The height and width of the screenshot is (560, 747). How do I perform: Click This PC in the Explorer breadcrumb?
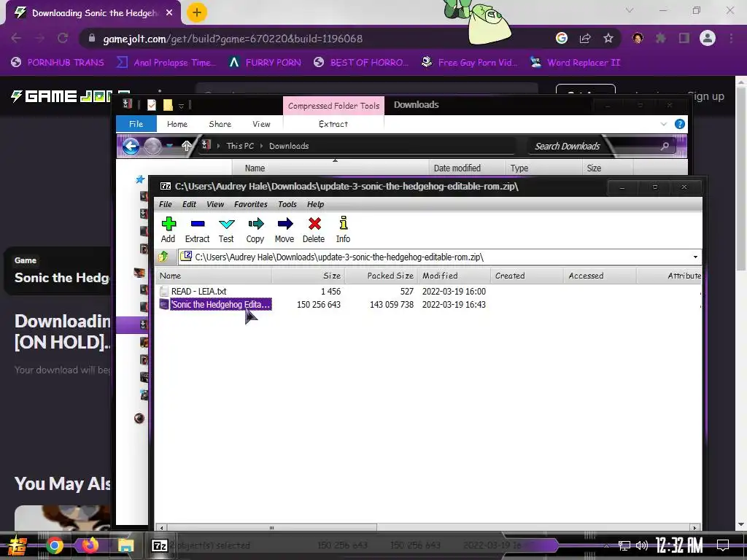[x=240, y=146]
